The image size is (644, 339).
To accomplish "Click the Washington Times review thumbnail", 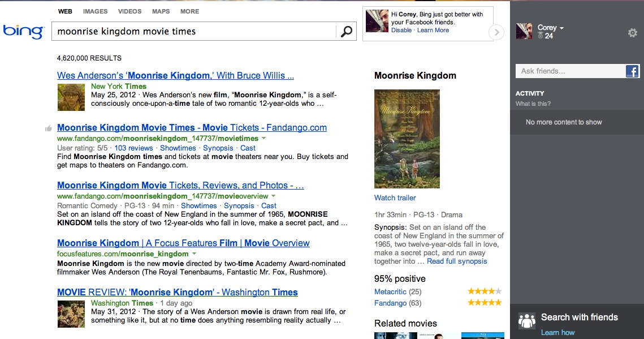I will pyautogui.click(x=71, y=314).
